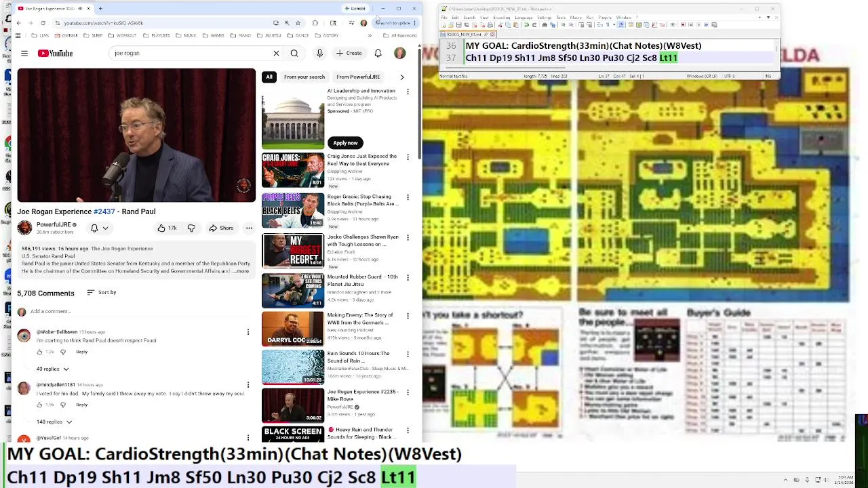Reply to Walter-Bellhaven comment
The width and height of the screenshot is (868, 488).
pyautogui.click(x=81, y=352)
